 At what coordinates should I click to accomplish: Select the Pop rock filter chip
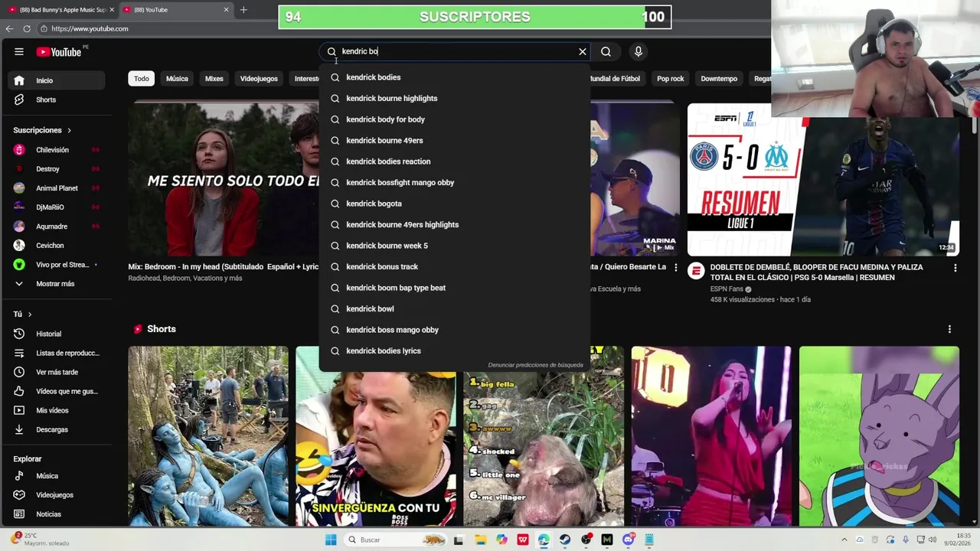point(670,79)
